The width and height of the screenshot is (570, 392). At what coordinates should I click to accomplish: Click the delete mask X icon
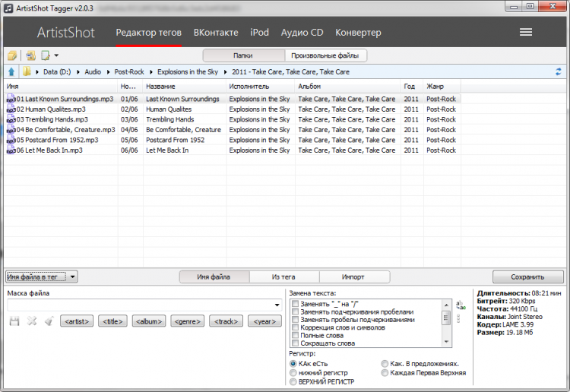point(31,321)
